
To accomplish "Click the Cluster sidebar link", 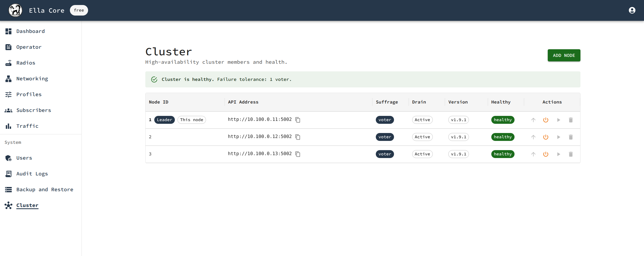I will click(x=27, y=205).
